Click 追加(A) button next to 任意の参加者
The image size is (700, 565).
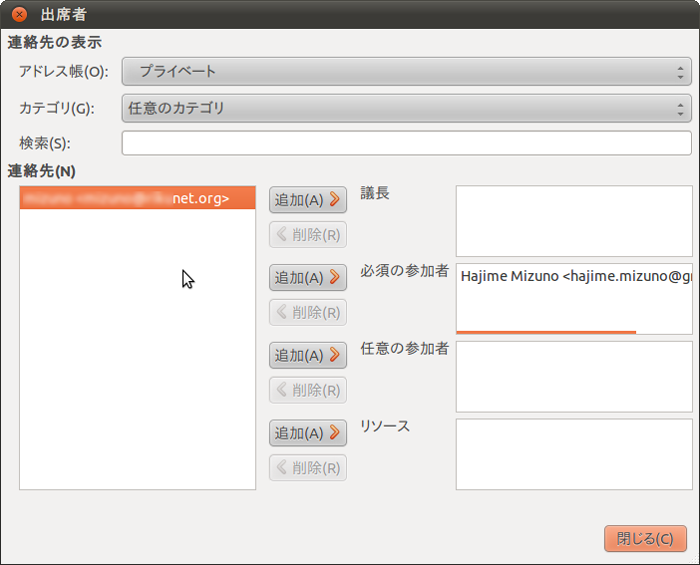click(308, 355)
